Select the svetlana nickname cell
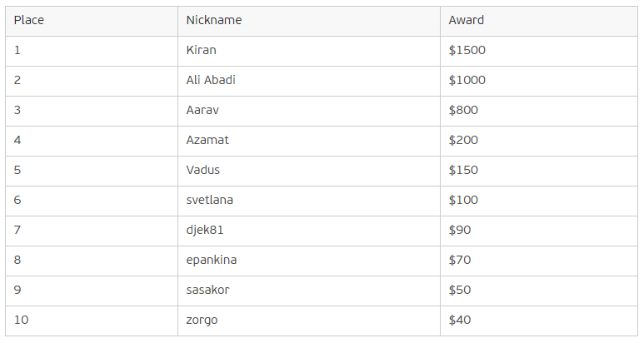644x343 pixels. click(x=309, y=201)
